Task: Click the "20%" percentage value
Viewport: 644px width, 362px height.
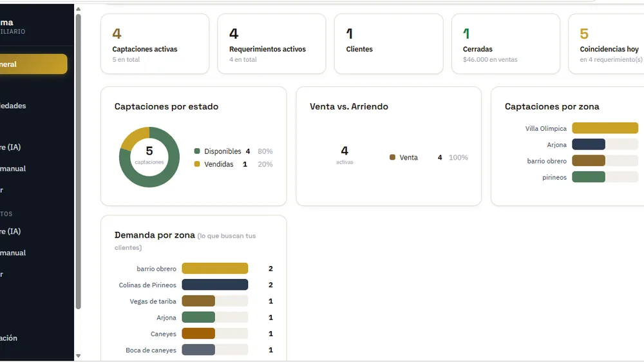Action: (265, 164)
